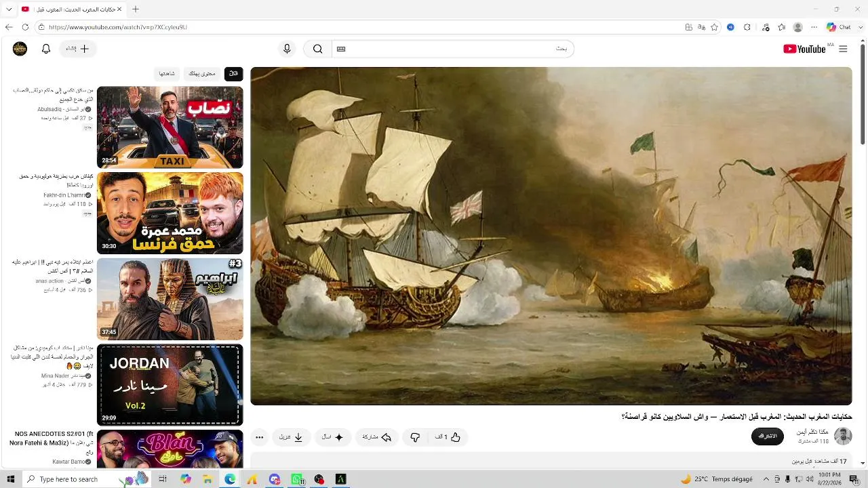The height and width of the screenshot is (488, 868).
Task: Click the YouTube account avatar
Action: pos(20,49)
